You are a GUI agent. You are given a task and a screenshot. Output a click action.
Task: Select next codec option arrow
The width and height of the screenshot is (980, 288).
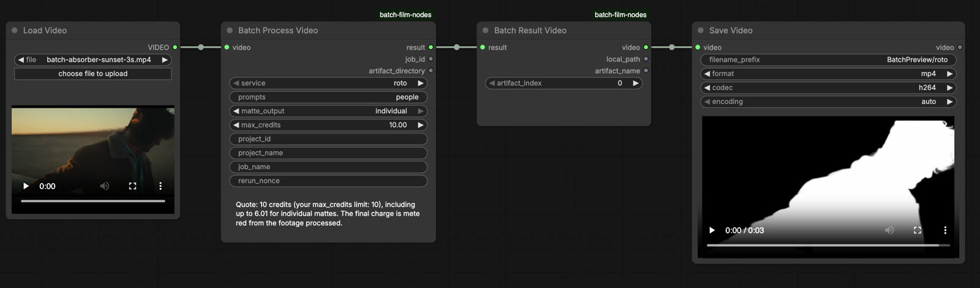pyautogui.click(x=950, y=88)
